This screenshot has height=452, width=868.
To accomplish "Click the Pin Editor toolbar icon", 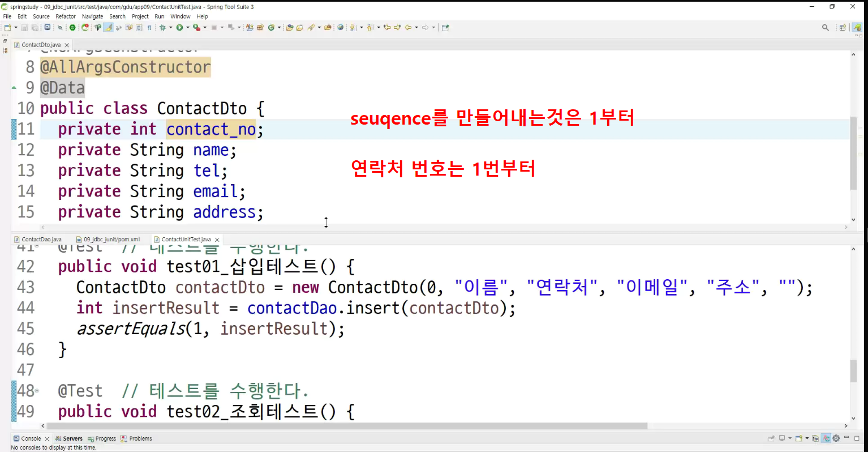I will (445, 27).
